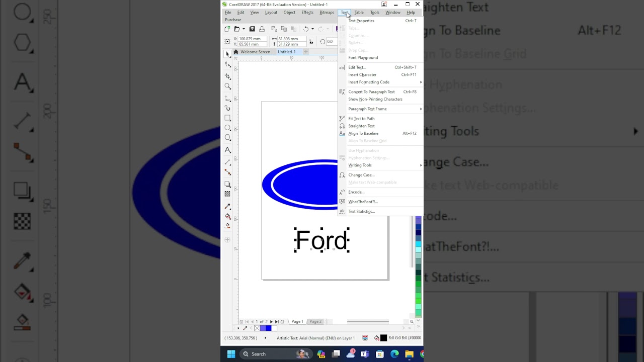
Task: Click the Purchase menu link
Action: (233, 20)
